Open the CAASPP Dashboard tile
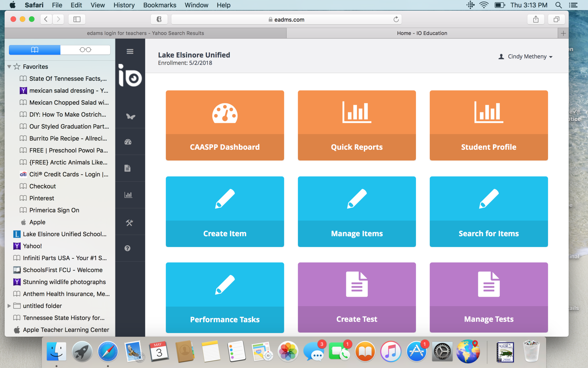This screenshot has width=588, height=368. click(225, 125)
